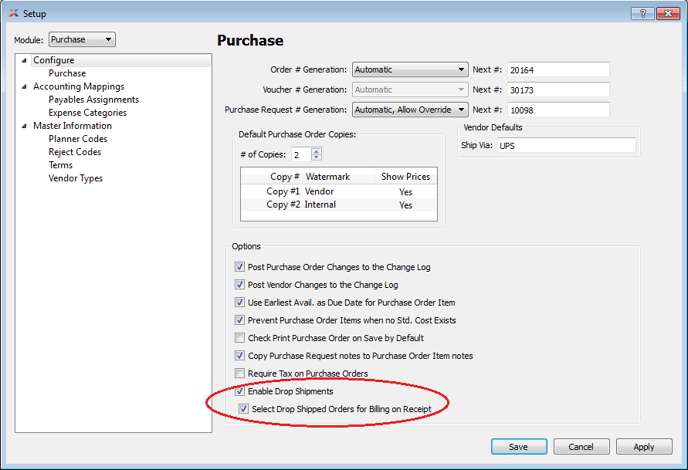
Task: Open Expense Categories in the tree
Action: [89, 113]
